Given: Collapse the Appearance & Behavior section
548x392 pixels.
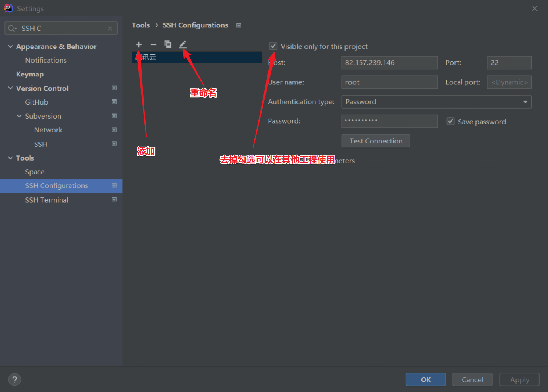Looking at the screenshot, I should click(x=10, y=46).
